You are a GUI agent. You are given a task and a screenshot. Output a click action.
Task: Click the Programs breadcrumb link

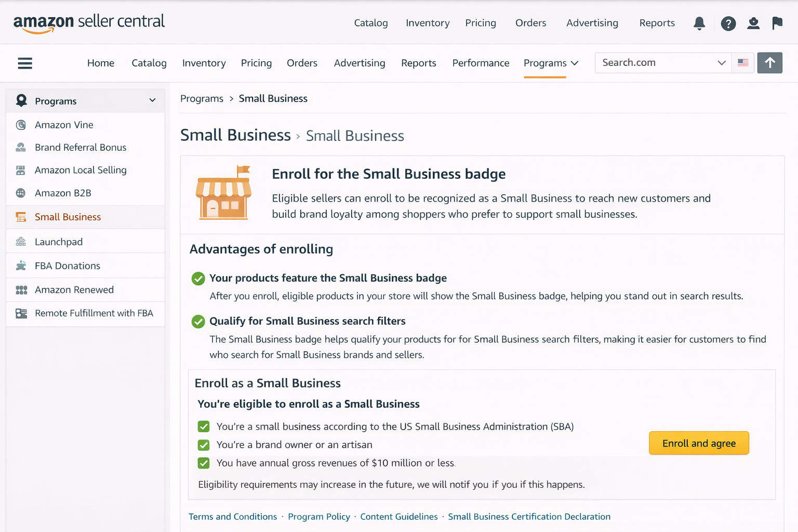pos(202,99)
